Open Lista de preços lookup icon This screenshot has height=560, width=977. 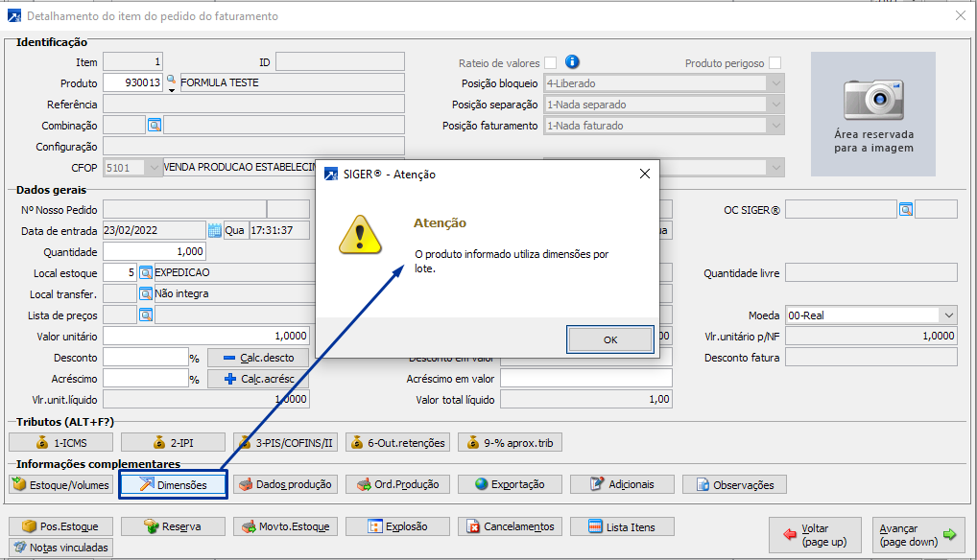tap(146, 315)
